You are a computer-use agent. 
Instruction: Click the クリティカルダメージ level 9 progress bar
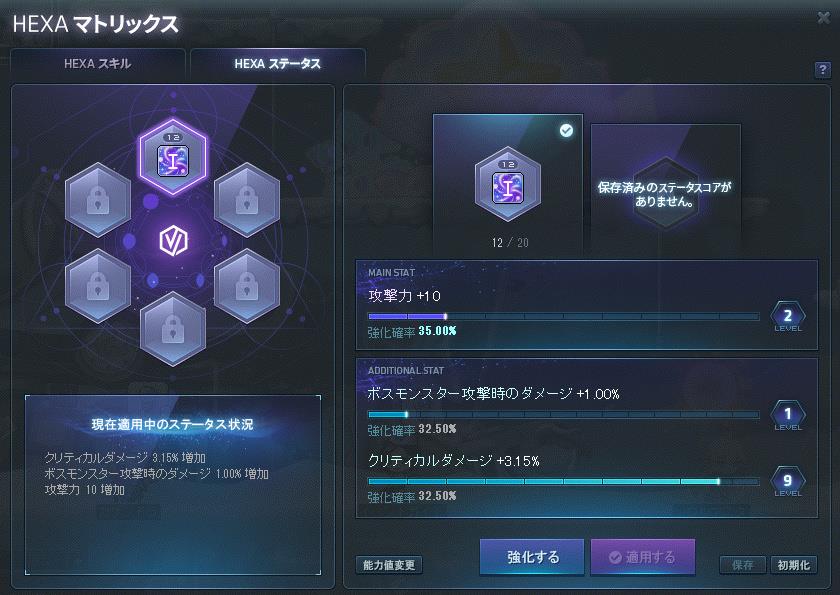[564, 481]
